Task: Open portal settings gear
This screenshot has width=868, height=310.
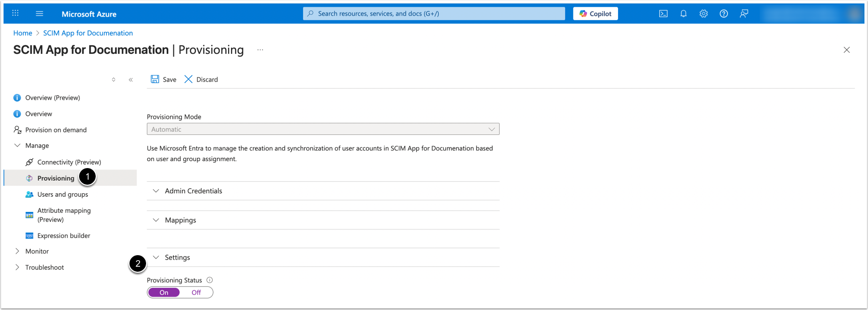Action: pyautogui.click(x=704, y=14)
